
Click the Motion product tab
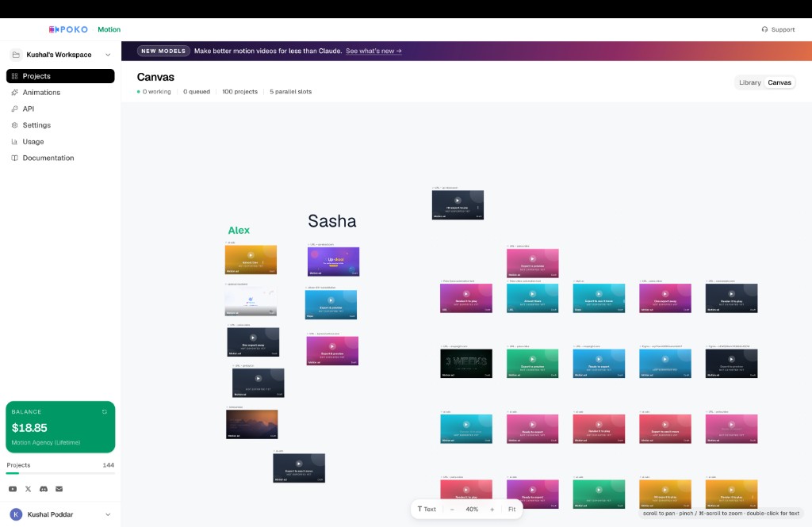click(x=109, y=29)
